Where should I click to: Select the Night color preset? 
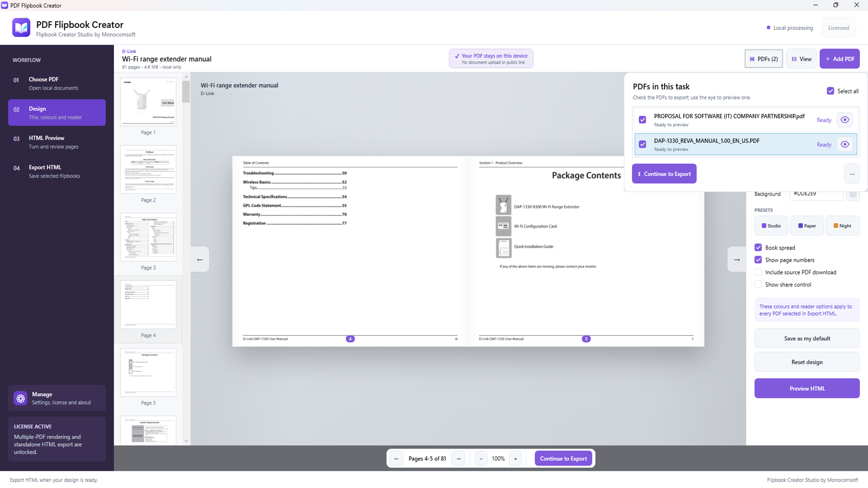click(843, 226)
